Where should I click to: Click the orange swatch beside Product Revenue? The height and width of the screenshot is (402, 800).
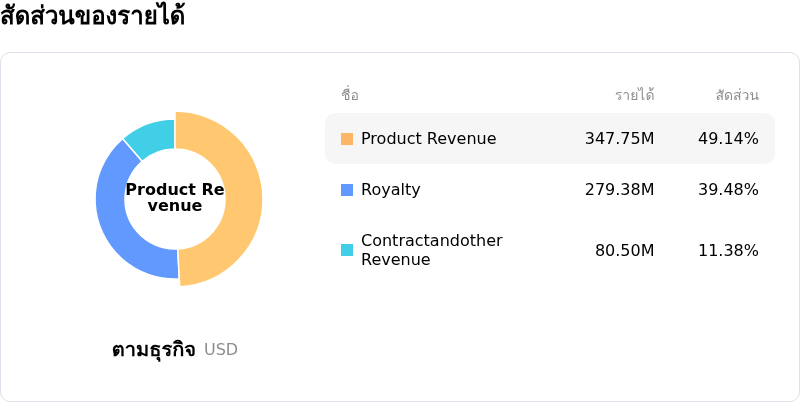347,139
